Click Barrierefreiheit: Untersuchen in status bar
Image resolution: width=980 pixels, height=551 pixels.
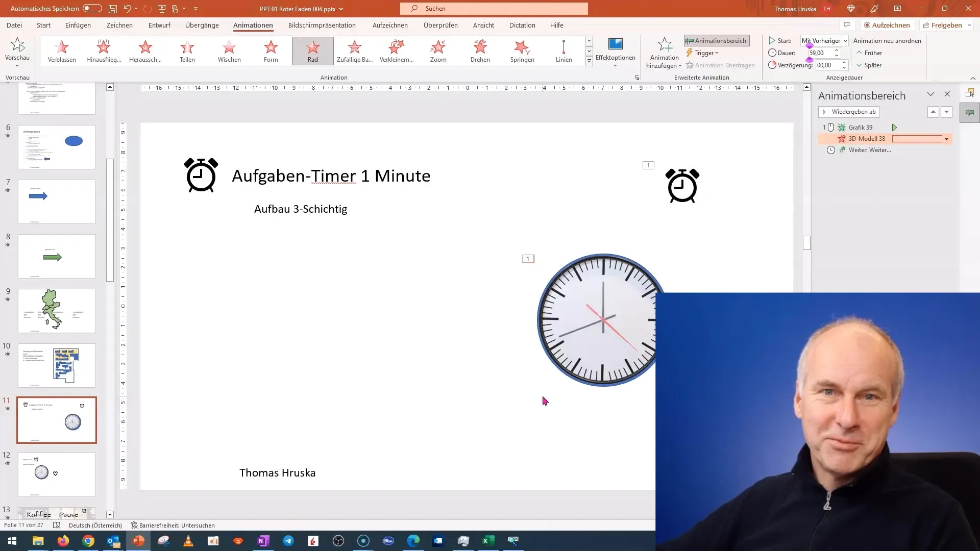tap(173, 525)
